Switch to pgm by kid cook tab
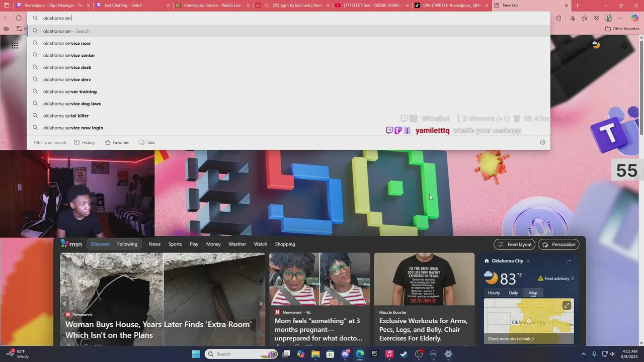The width and height of the screenshot is (644, 362). click(x=292, y=6)
